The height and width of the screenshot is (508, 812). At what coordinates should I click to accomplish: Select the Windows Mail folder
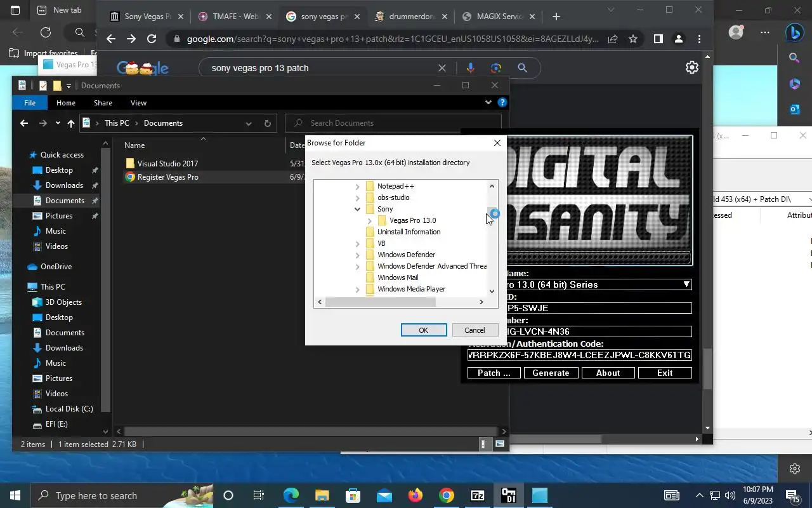pos(398,277)
